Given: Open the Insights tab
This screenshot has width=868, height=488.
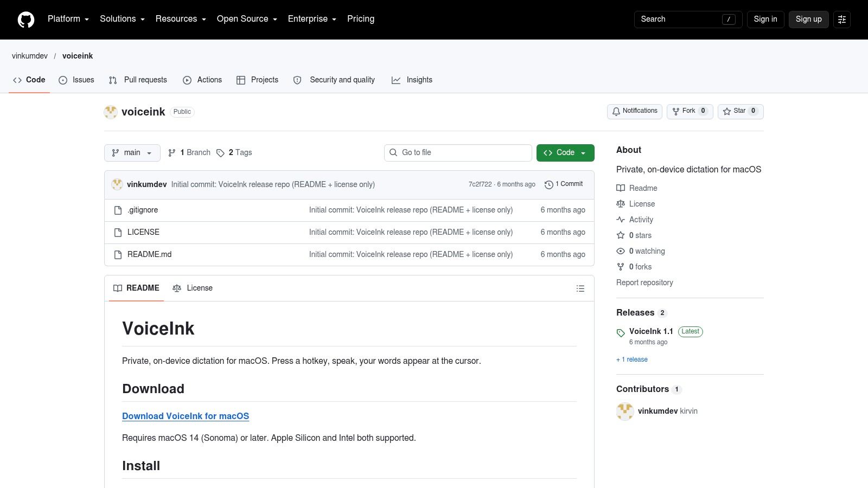Looking at the screenshot, I should click(412, 80).
